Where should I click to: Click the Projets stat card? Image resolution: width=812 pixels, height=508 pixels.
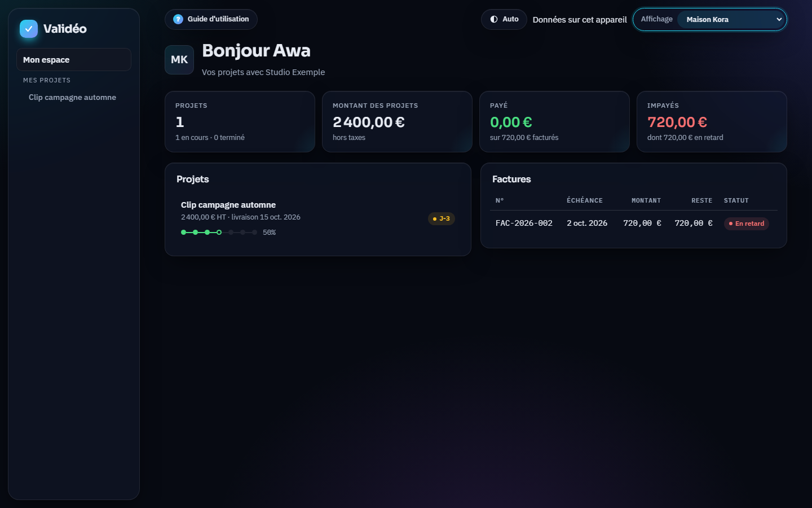coord(240,121)
